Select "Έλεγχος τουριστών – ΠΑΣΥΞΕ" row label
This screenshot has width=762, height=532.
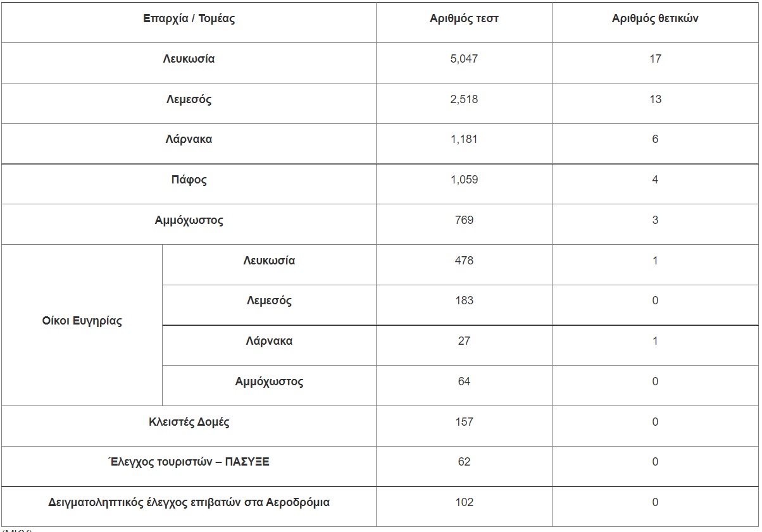[189, 462]
